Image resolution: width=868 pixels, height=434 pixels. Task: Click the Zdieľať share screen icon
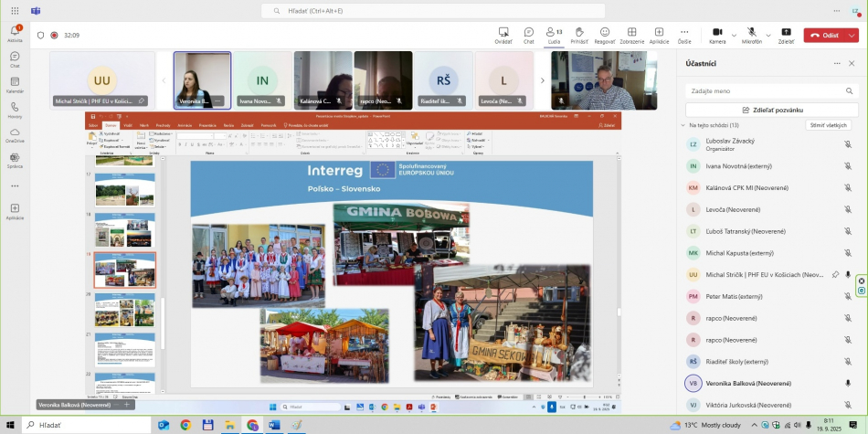pyautogui.click(x=786, y=32)
